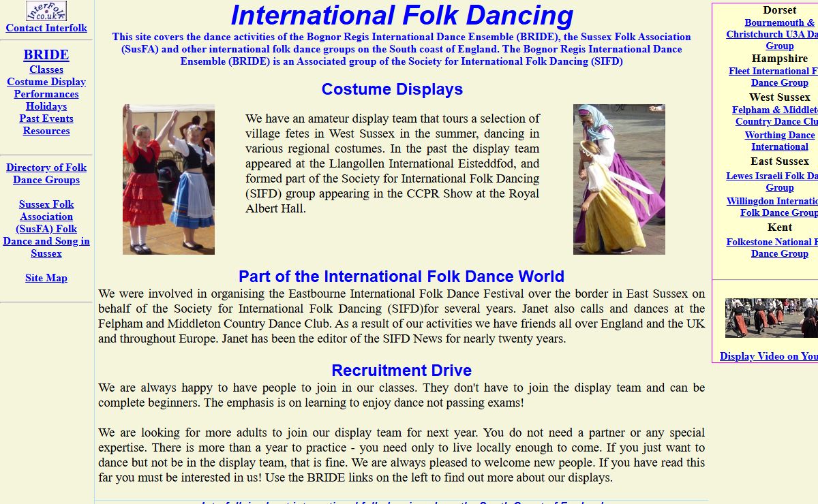The image size is (818, 504).
Task: Open the BRIDE heading link
Action: pyautogui.click(x=46, y=54)
